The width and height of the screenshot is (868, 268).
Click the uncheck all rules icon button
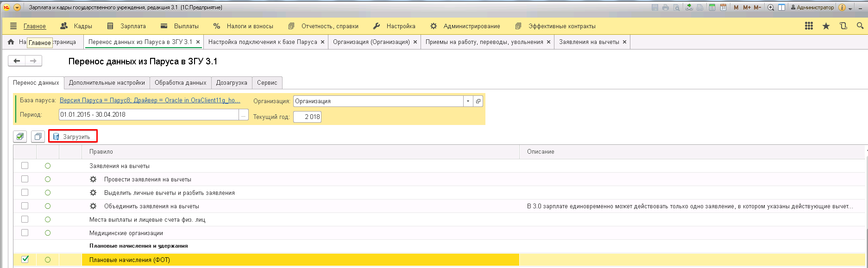pos(38,137)
